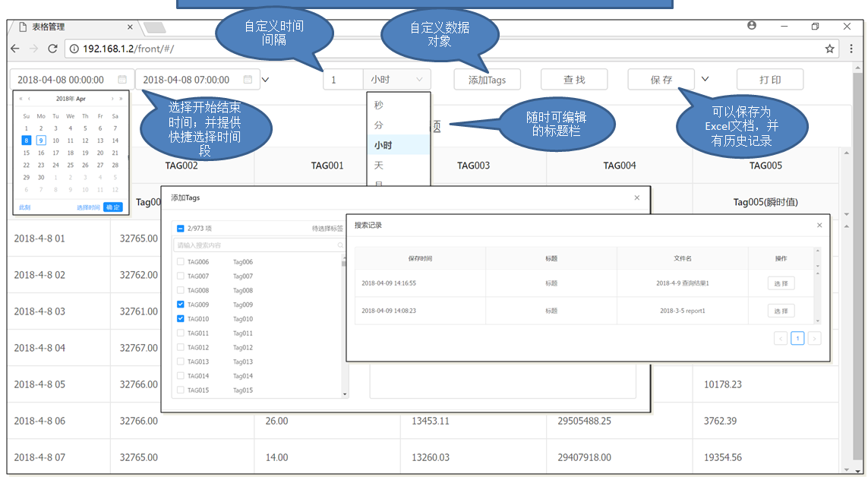This screenshot has width=868, height=480.
Task: Click the end time field 2018-04-08 07:00:00
Action: pyautogui.click(x=197, y=80)
